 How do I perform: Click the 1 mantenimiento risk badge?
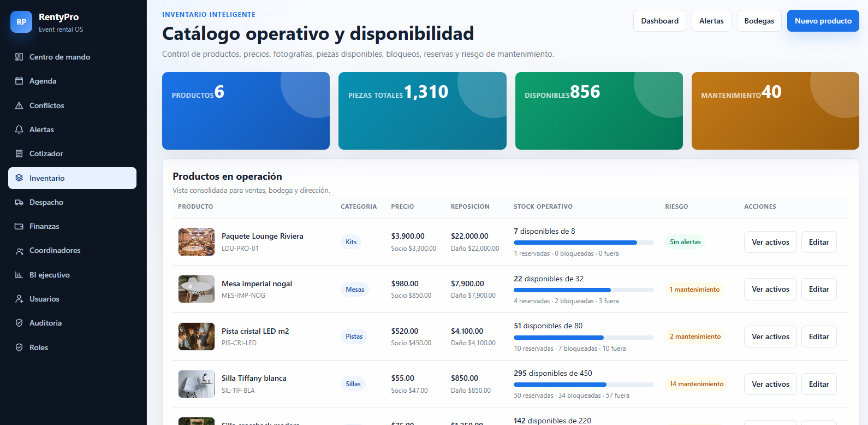click(x=694, y=290)
